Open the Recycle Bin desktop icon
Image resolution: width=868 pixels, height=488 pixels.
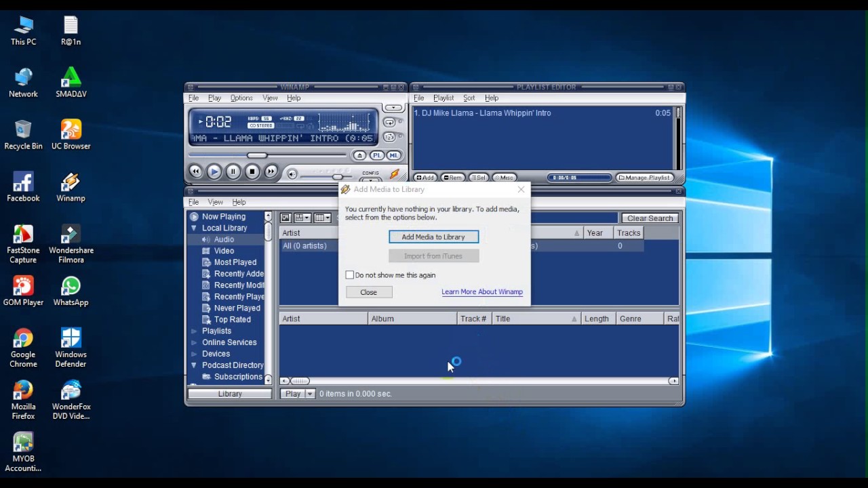(23, 135)
